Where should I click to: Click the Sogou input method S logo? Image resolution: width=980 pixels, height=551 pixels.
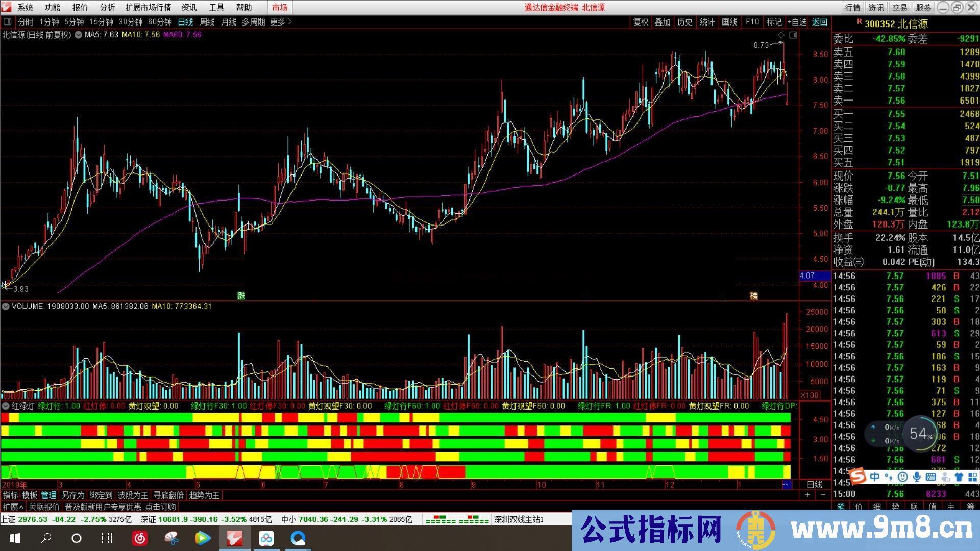(x=858, y=477)
